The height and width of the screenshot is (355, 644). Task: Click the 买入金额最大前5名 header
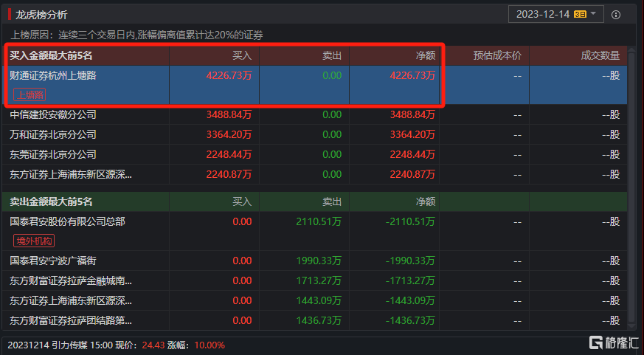click(x=52, y=55)
